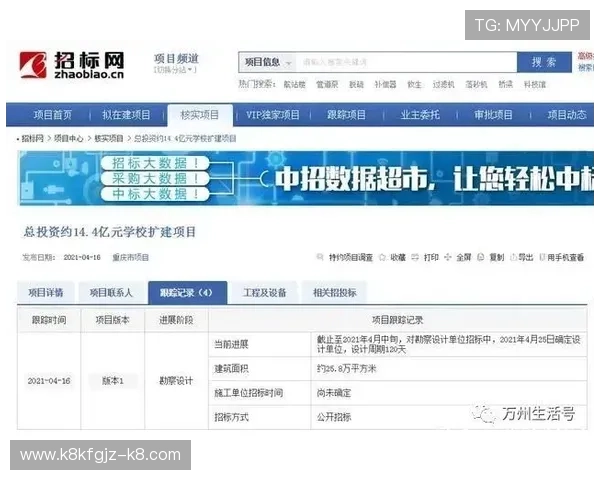Click the 跟踪时间 column header

[49, 320]
